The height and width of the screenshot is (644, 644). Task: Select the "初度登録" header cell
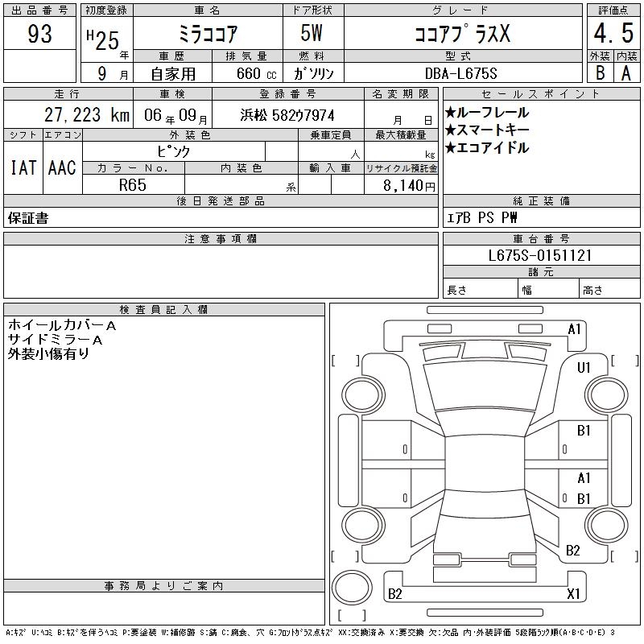107,10
